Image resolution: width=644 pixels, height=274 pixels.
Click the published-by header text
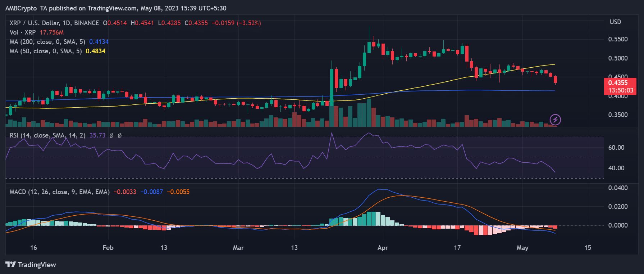(116, 8)
